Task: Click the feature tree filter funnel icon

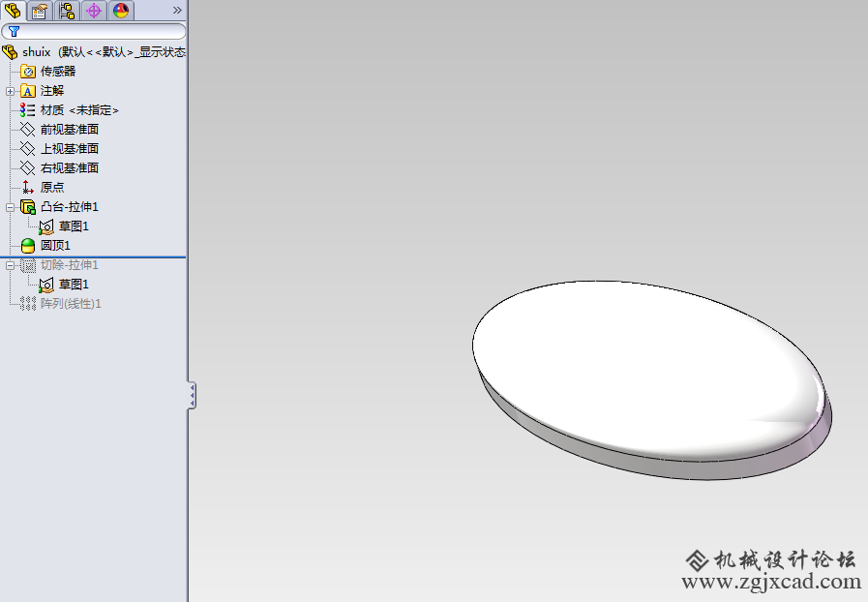Action: click(x=15, y=32)
